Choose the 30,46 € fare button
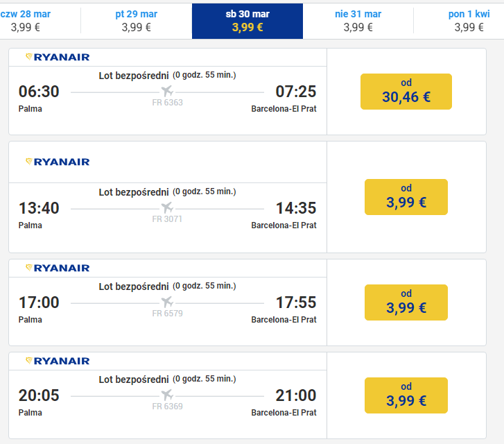Viewport: 504px width, 444px height. point(406,92)
